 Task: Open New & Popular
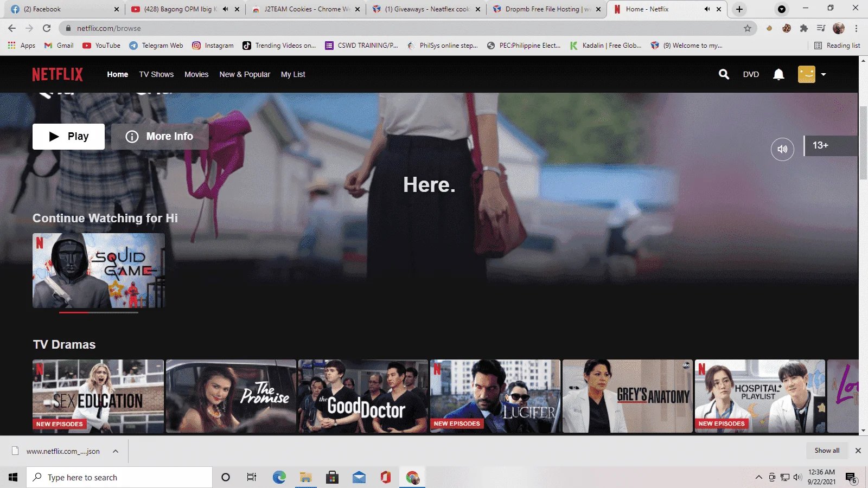point(245,74)
